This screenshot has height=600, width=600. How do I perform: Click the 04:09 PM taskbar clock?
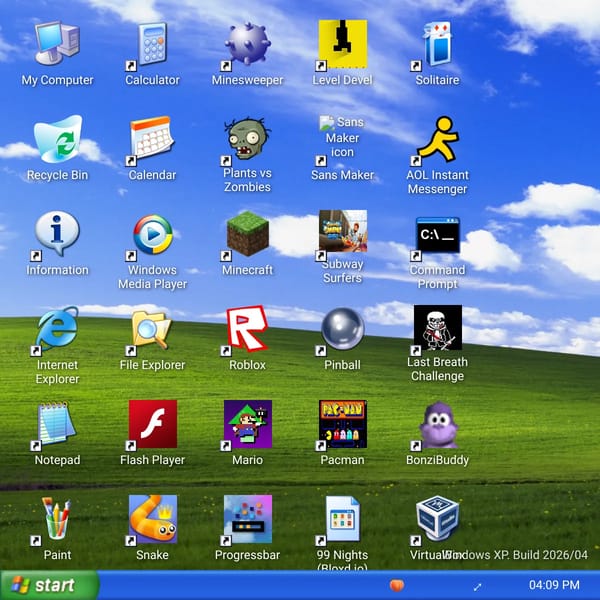point(554,585)
